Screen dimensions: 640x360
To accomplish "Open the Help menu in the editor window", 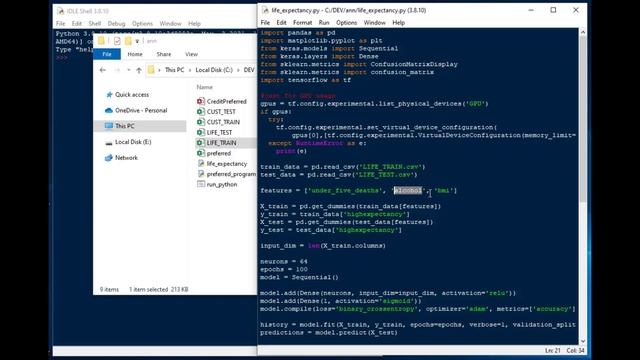I will click(x=398, y=23).
